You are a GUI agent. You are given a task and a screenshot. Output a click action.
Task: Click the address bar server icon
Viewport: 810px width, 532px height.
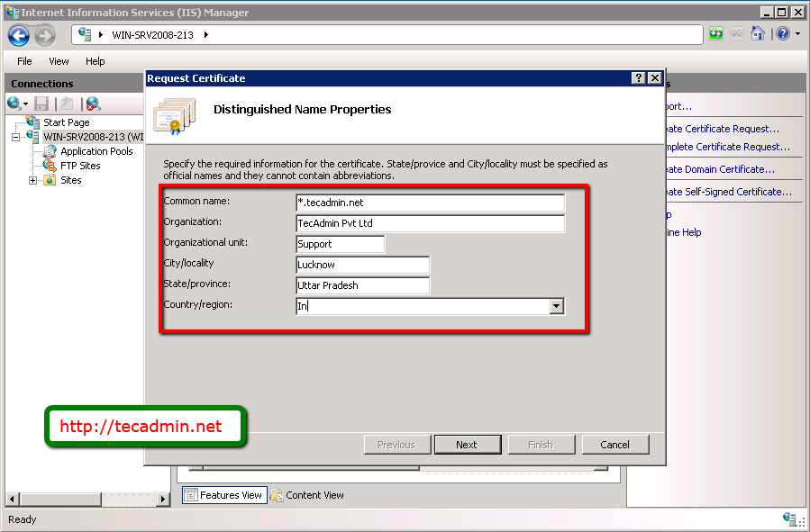point(85,34)
